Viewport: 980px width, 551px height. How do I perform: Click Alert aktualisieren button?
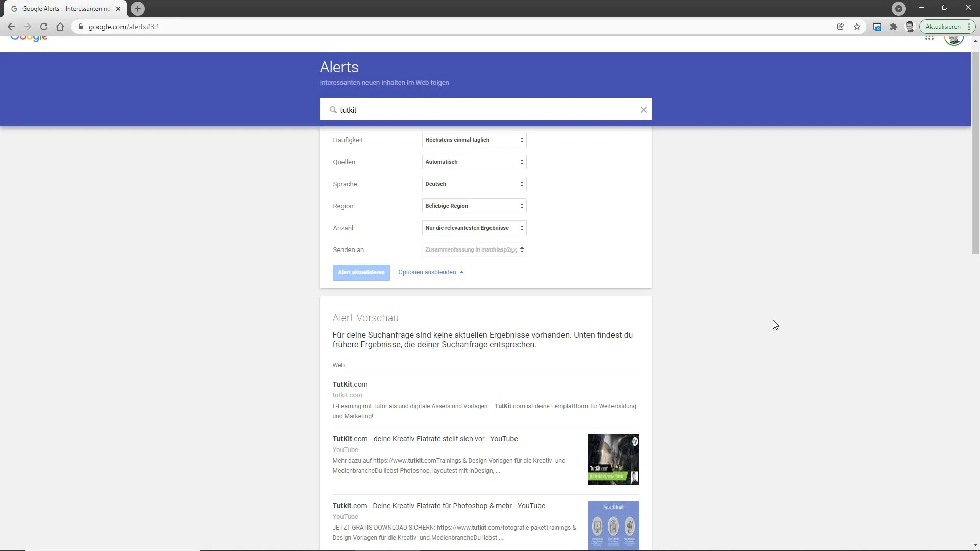pos(361,272)
